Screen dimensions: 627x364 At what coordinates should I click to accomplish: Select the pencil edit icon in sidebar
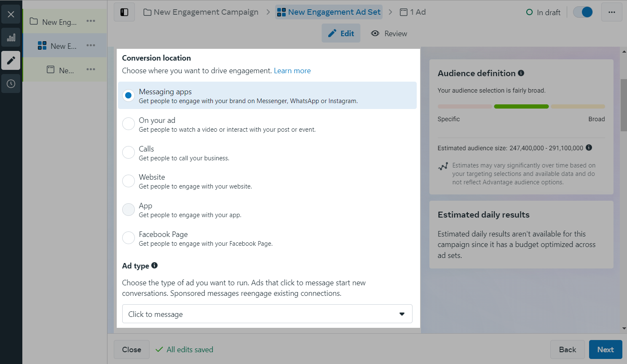(11, 60)
